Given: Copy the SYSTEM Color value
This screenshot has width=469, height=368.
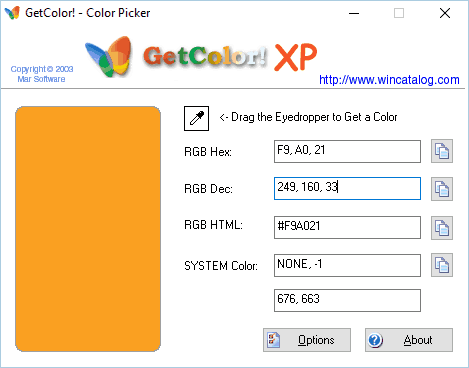Looking at the screenshot, I should [442, 265].
